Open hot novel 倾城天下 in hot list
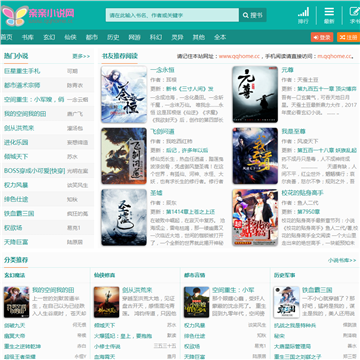Viewport: 360px width, 360px height. point(16,156)
